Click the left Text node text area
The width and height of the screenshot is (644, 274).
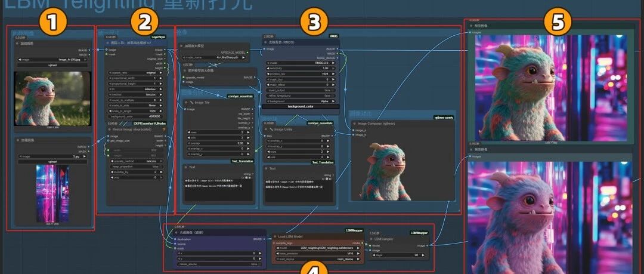[219, 190]
